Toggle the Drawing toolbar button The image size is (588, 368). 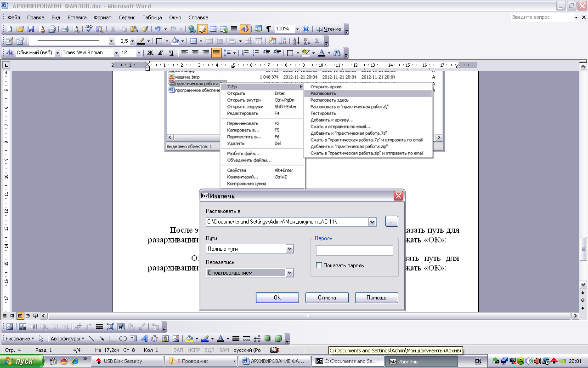(244, 29)
